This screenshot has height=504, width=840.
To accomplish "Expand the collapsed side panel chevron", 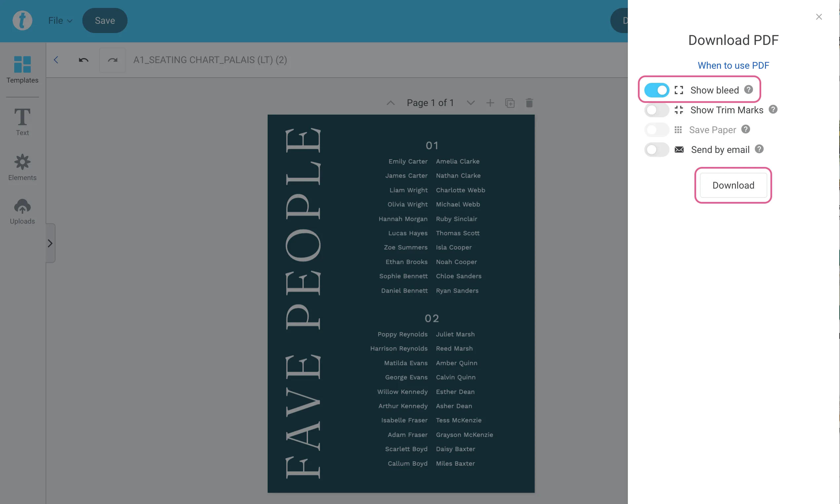I will (50, 243).
